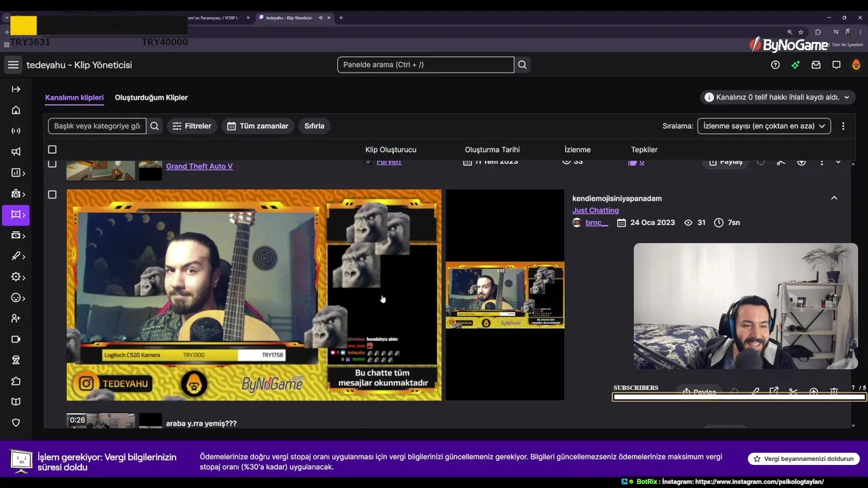Open Stream Manager broadcast icon in sidebar
The height and width of the screenshot is (488, 868).
click(16, 131)
